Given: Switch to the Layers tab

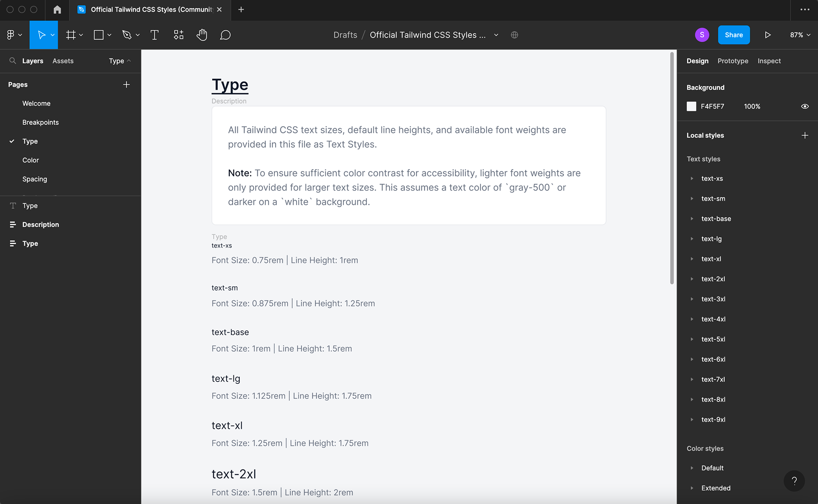Looking at the screenshot, I should [x=33, y=61].
